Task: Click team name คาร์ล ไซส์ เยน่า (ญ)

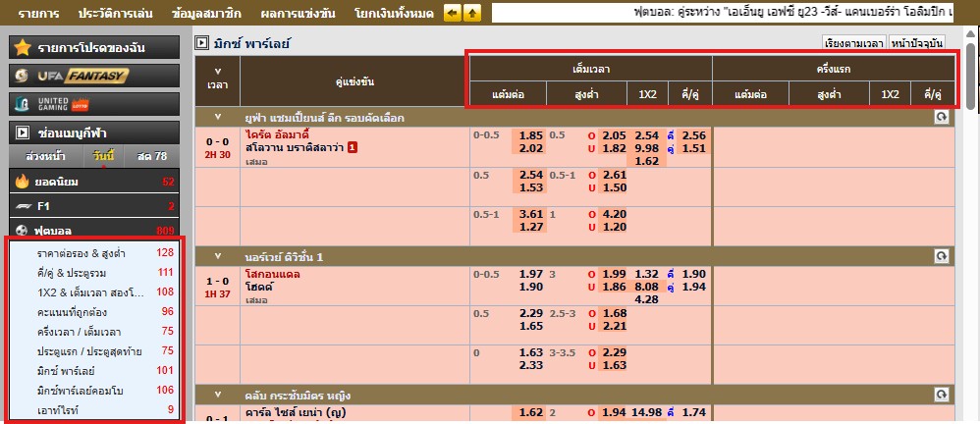Action: pos(296,413)
